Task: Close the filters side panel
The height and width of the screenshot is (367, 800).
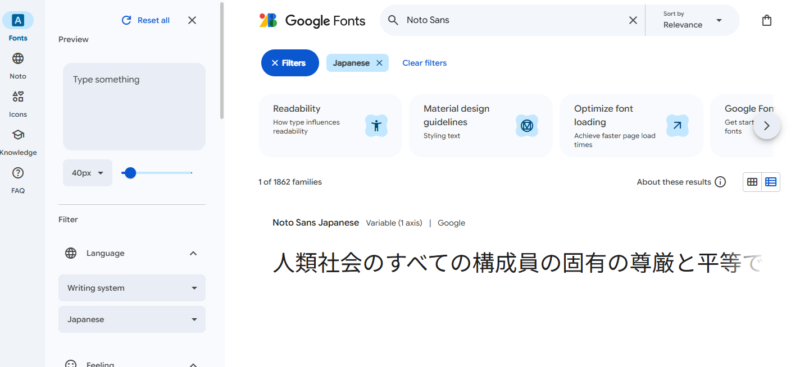Action: [192, 20]
